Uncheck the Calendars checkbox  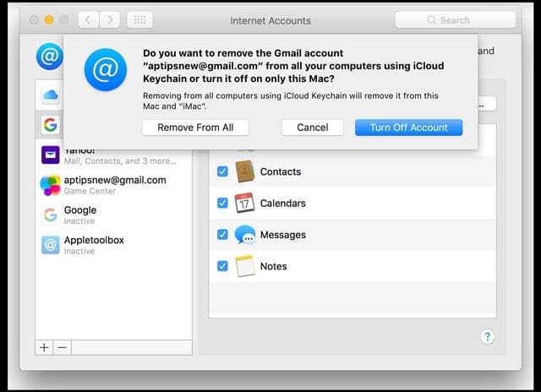point(222,203)
